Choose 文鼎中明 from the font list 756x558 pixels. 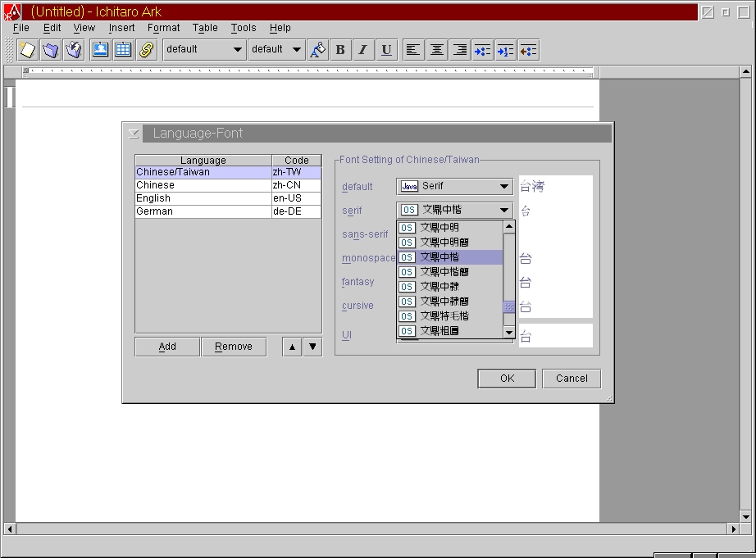point(450,228)
